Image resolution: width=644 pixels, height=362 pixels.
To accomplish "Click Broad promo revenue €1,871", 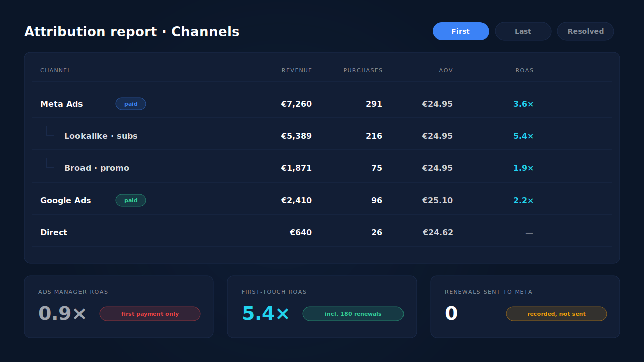I will (296, 168).
